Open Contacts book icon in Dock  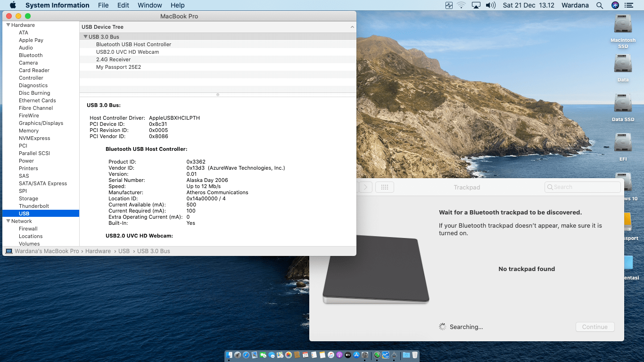pyautogui.click(x=297, y=355)
